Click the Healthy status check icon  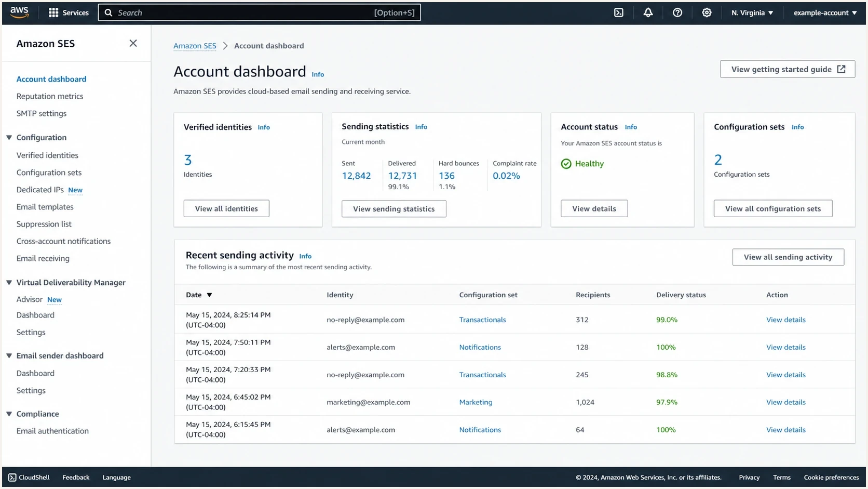(x=566, y=164)
